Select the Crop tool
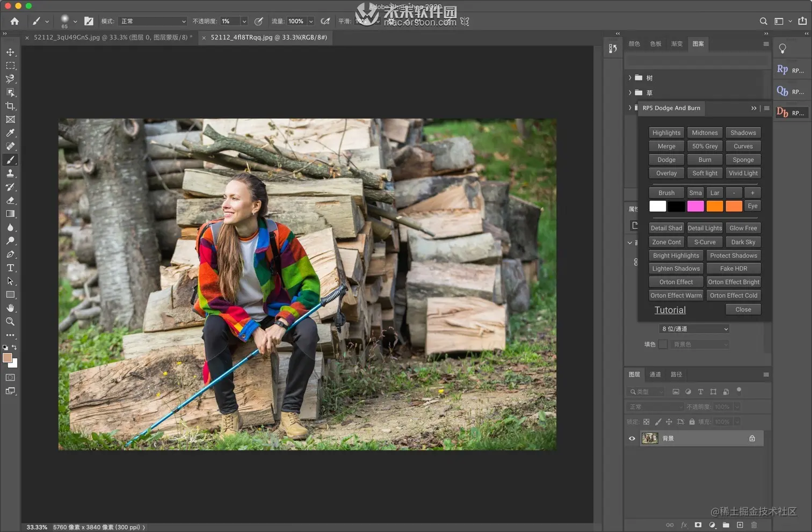Viewport: 812px width, 532px height. tap(10, 106)
